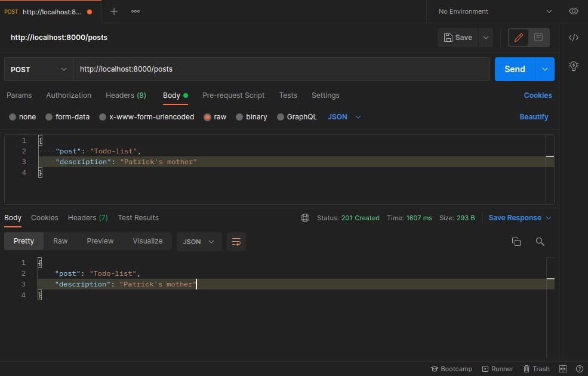Open the Trash in status bar
This screenshot has height=376, width=588.
click(x=537, y=369)
